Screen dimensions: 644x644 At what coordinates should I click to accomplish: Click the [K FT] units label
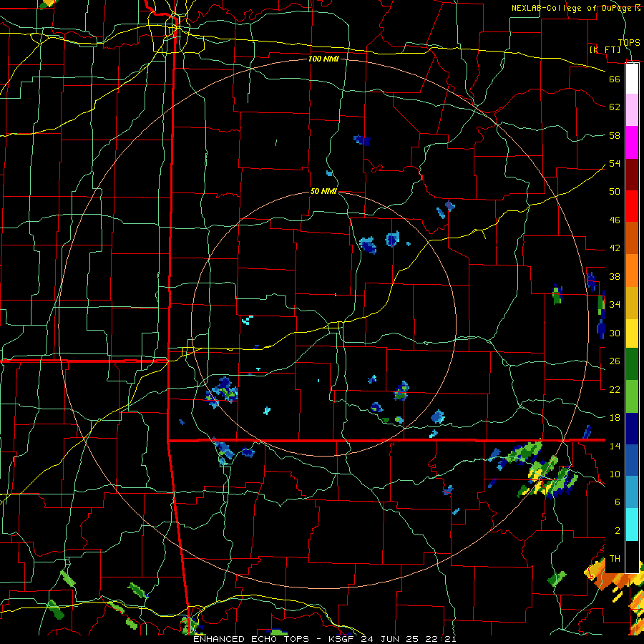605,49
